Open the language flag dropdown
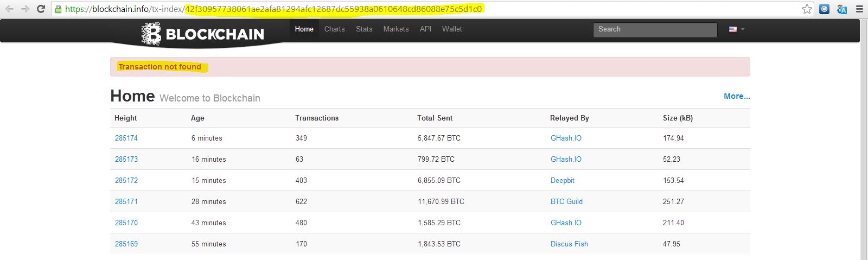This screenshot has height=260, width=868. tap(737, 29)
